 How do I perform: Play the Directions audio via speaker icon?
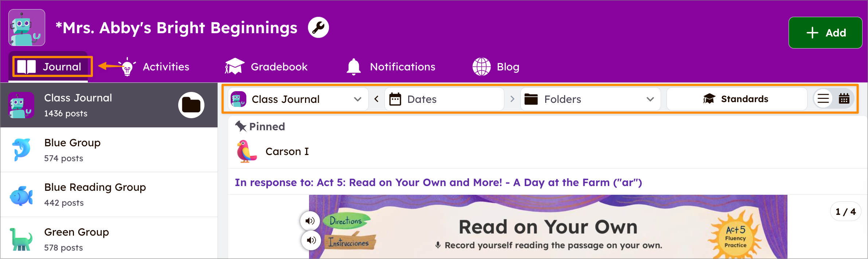(310, 221)
